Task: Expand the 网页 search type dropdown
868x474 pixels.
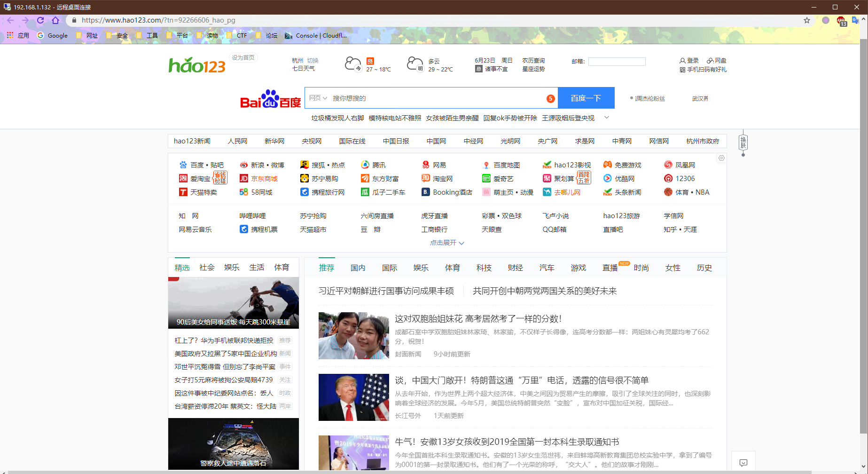Action: click(x=318, y=98)
